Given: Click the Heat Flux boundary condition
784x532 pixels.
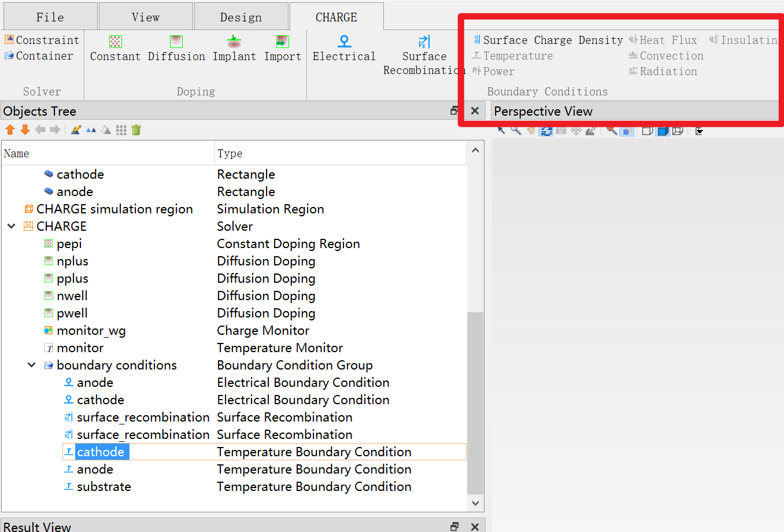Looking at the screenshot, I should click(x=663, y=40).
